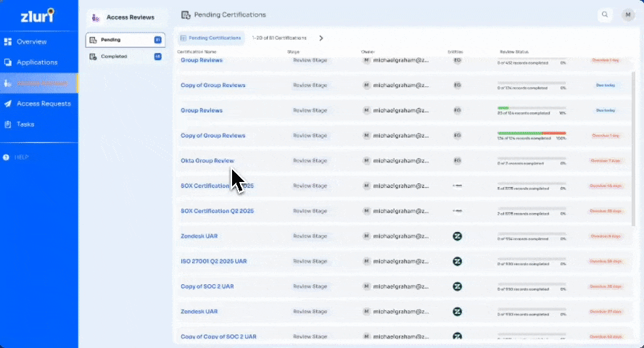Image resolution: width=644 pixels, height=348 pixels.
Task: Open Group Reviews certification showing 16% progress
Action: click(x=202, y=110)
